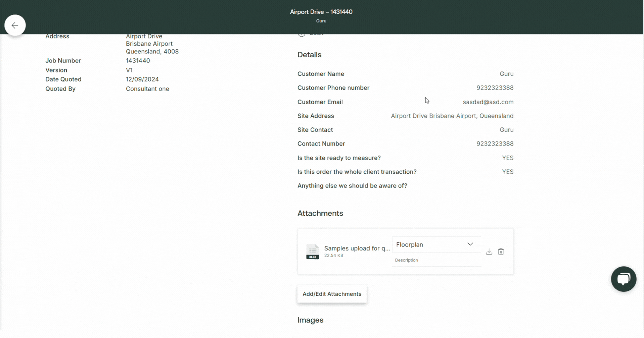Click the Site Address value text
This screenshot has height=338, width=644.
point(452,116)
